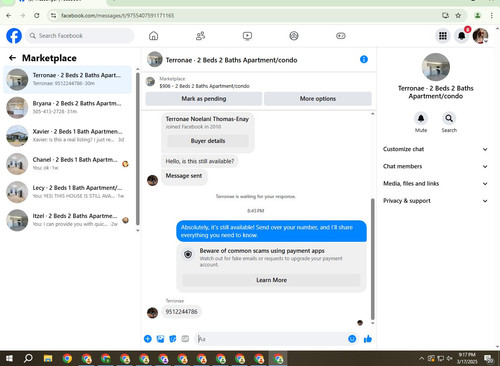
Task: Open the Facebook menu grid icon
Action: coord(443,36)
